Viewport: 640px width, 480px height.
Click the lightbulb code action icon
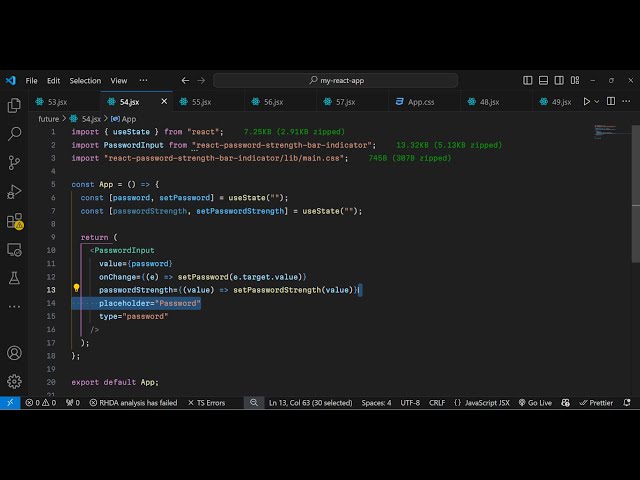[x=76, y=290]
